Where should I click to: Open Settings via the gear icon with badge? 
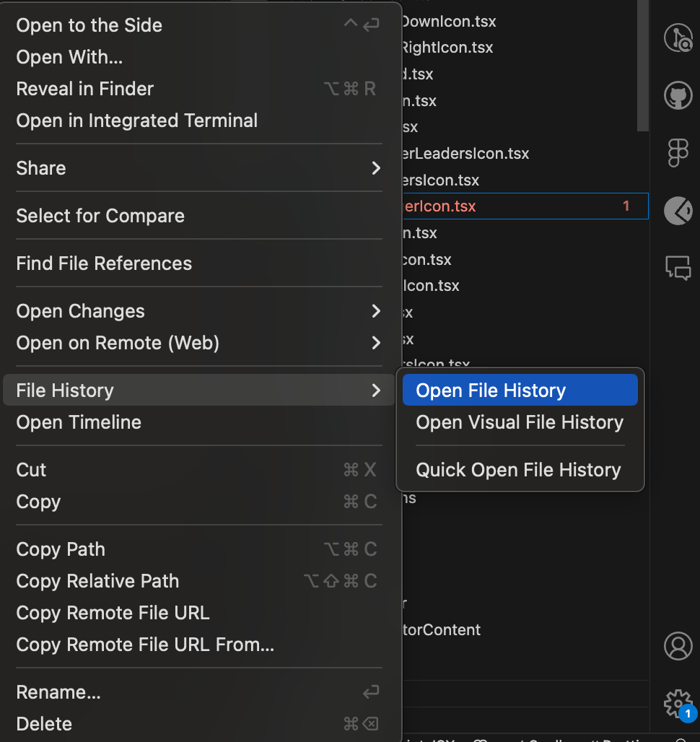click(x=678, y=704)
